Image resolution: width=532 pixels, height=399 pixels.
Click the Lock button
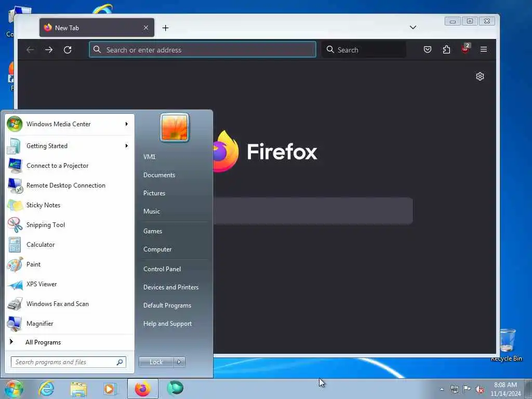tap(156, 362)
